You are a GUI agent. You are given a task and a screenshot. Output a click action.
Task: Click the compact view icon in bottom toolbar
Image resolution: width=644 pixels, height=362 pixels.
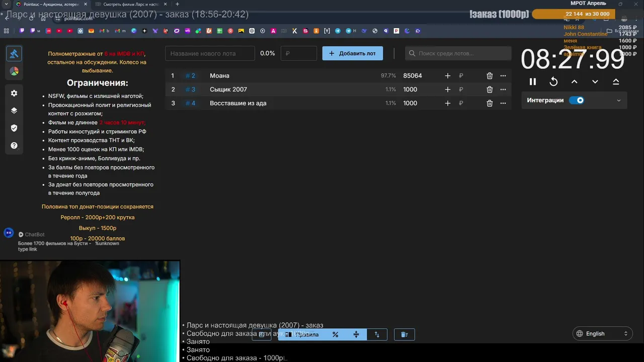356,334
